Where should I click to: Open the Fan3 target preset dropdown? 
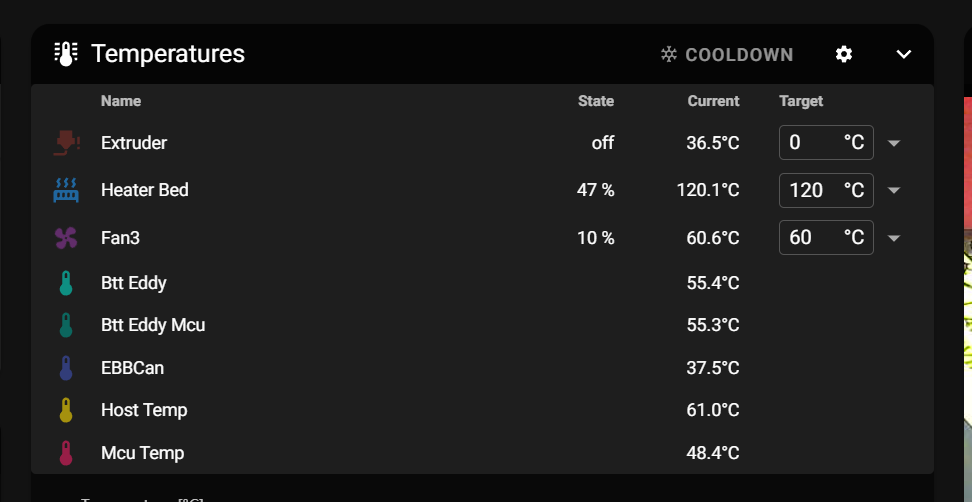point(893,238)
